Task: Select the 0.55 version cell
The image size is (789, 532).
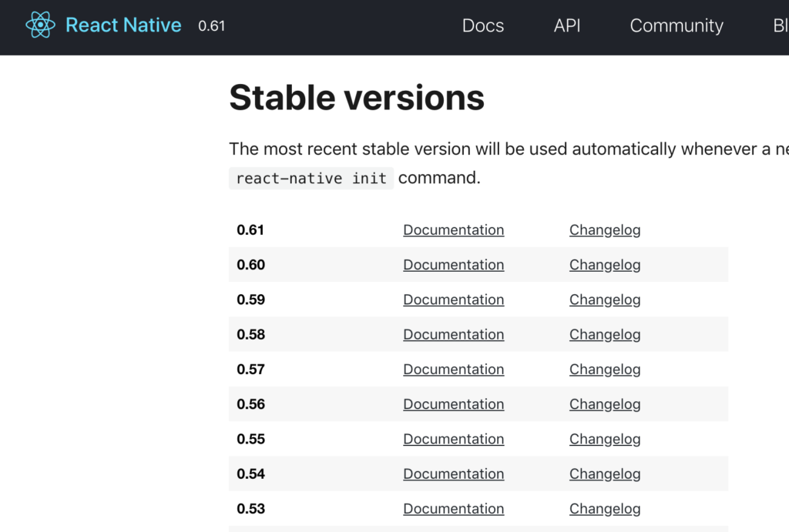Action: 250,439
